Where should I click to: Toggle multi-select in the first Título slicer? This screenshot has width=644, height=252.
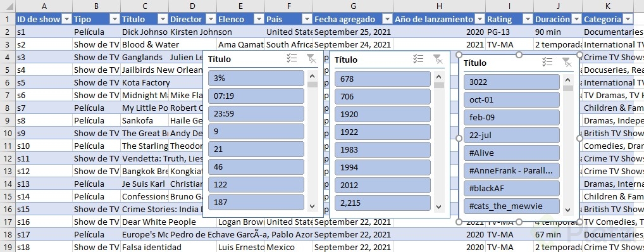292,58
